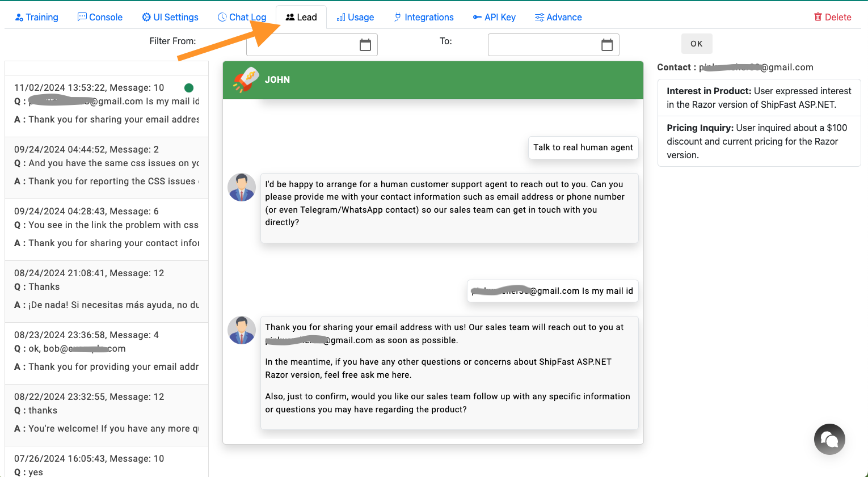This screenshot has width=868, height=477.
Task: Click the UI Settings gear icon
Action: coord(146,17)
